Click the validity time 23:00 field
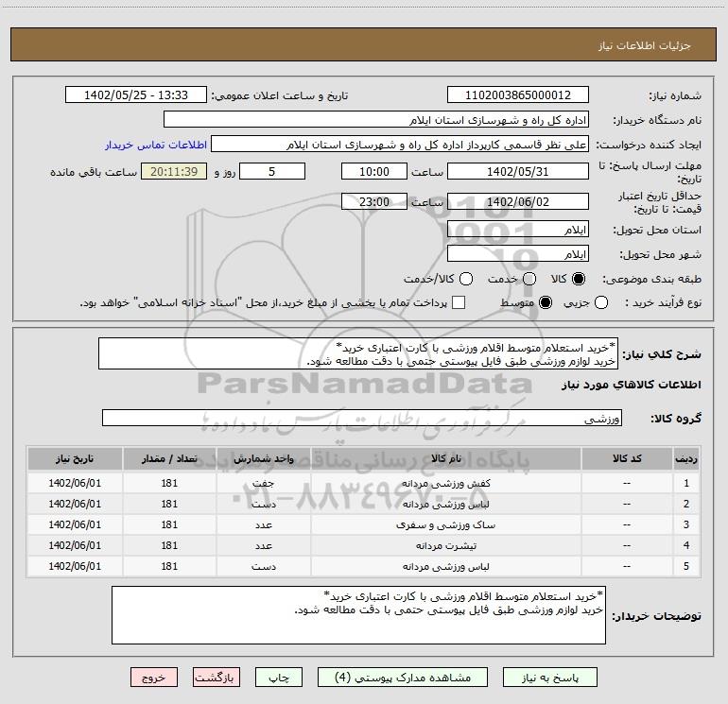Screen dimensions: 728x704 point(374,201)
